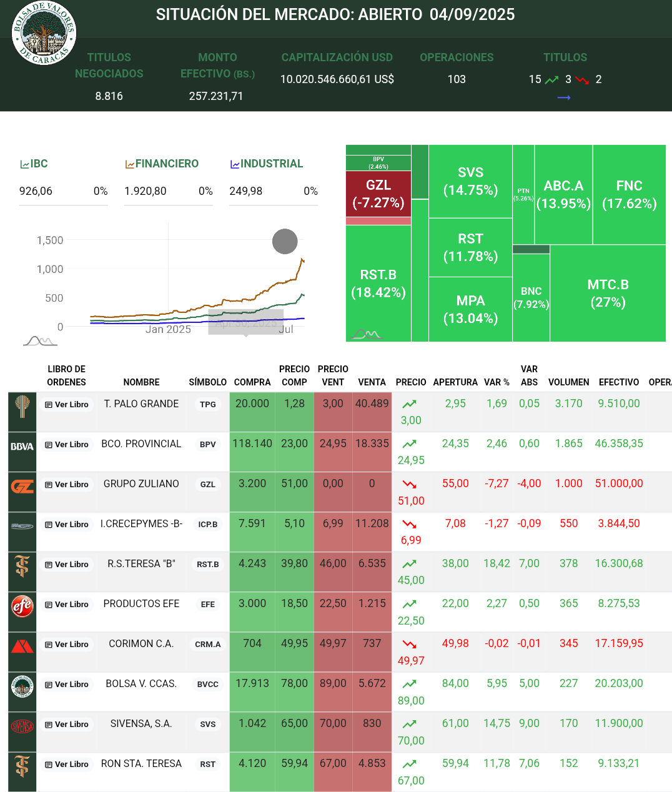
Task: Click the RST.B (18.42%) treemap tile
Action: (378, 284)
